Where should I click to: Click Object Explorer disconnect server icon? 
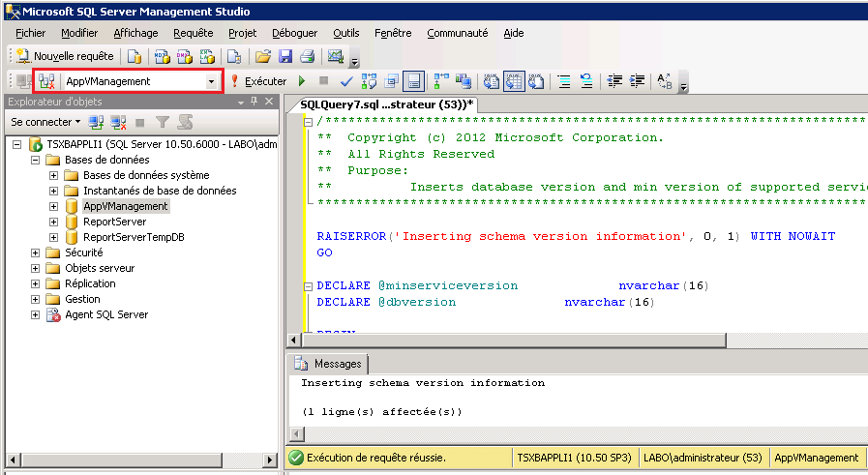pos(118,122)
